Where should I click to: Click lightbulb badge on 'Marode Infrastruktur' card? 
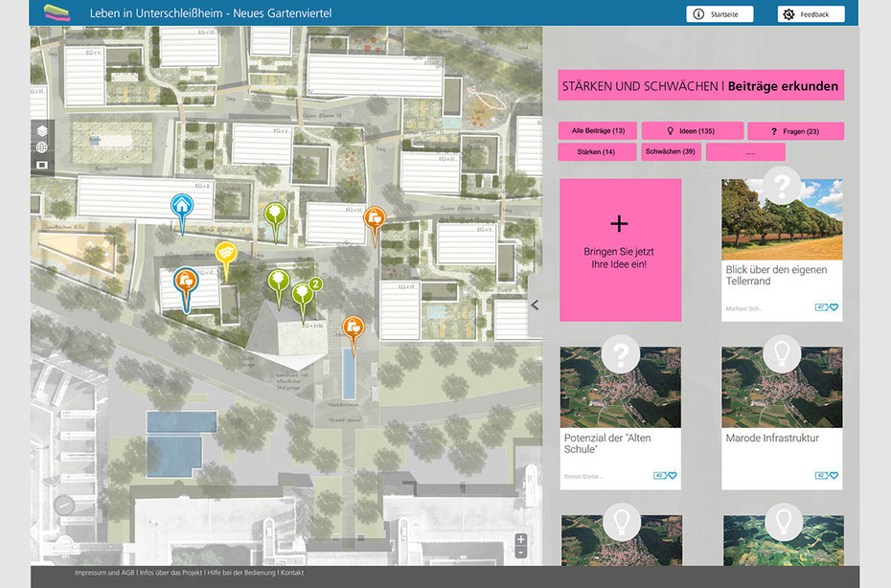click(782, 354)
